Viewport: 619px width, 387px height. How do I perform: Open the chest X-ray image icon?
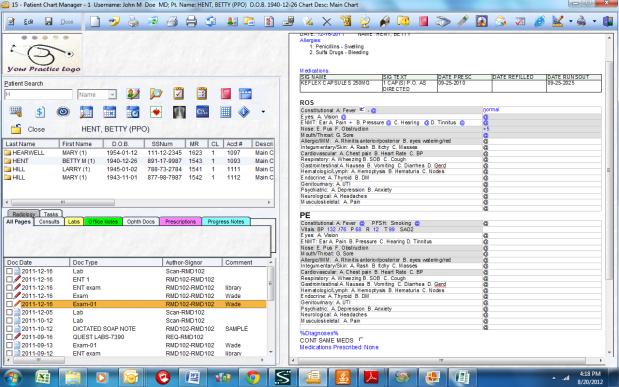point(179,112)
